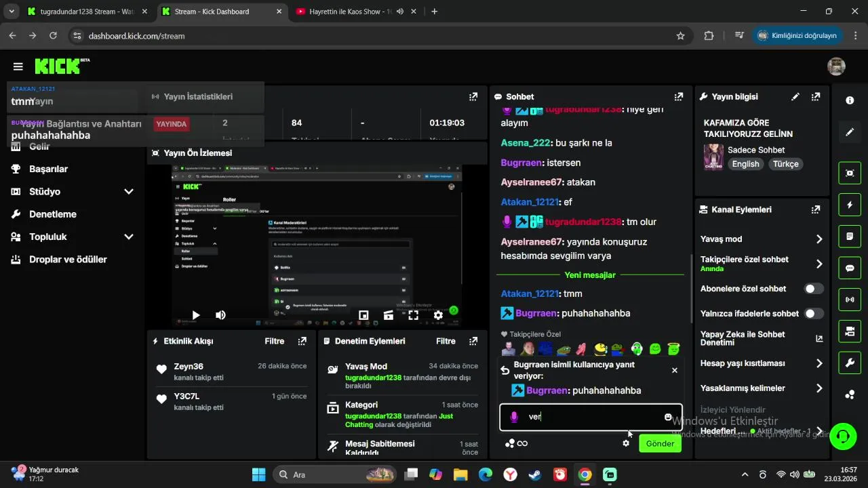Click the pencil icon in the right sidebar
The height and width of the screenshot is (488, 868).
[x=850, y=132]
